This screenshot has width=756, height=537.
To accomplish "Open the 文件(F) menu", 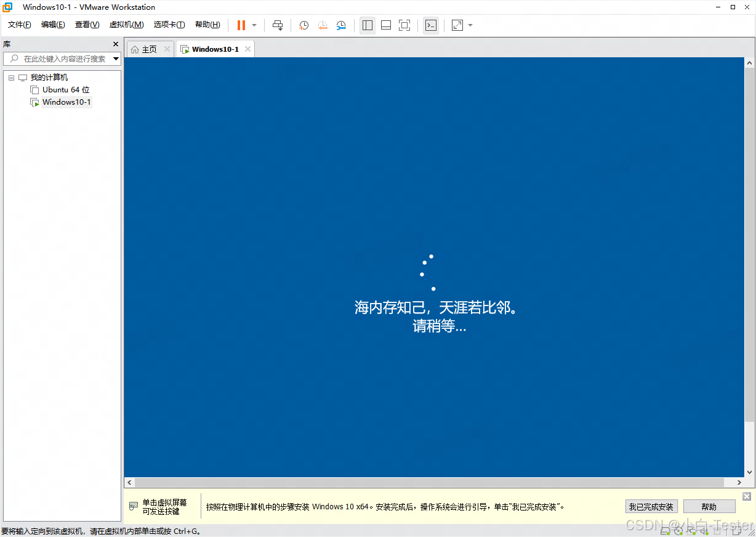I will click(19, 25).
